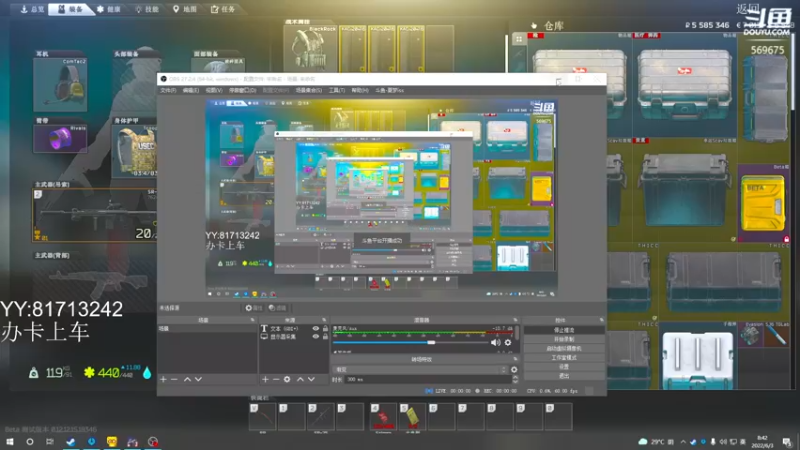Remove the selected source with the minus icon
The width and height of the screenshot is (800, 450).
(276, 380)
